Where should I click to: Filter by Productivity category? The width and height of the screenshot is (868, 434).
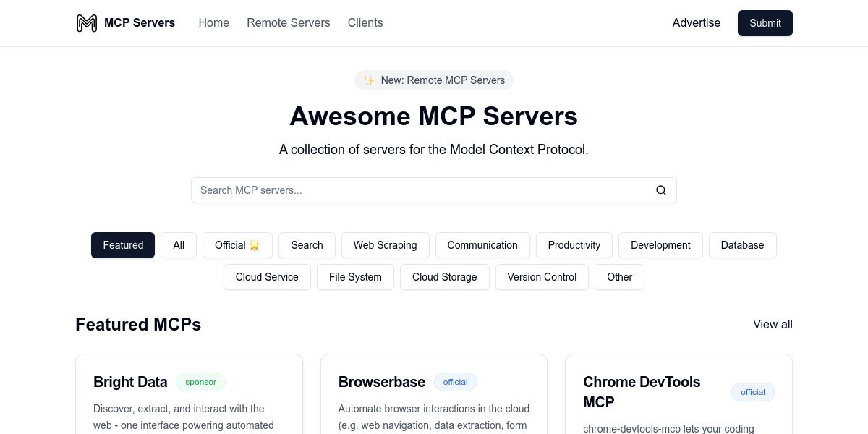(574, 245)
